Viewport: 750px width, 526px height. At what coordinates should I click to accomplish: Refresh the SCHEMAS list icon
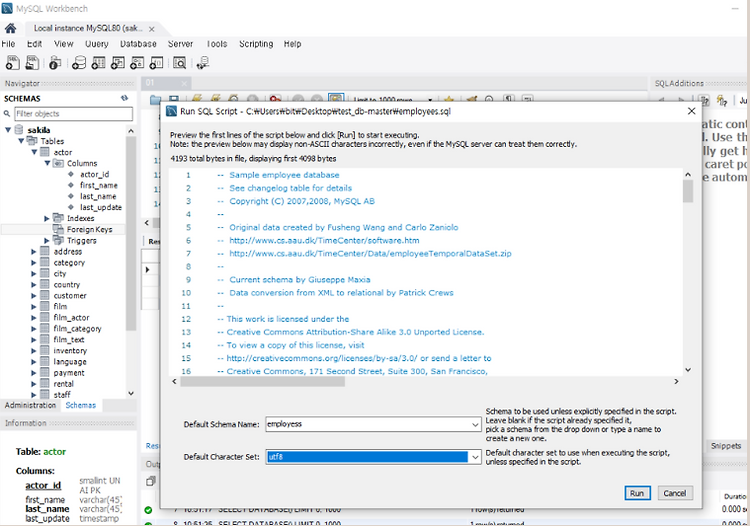coord(124,98)
